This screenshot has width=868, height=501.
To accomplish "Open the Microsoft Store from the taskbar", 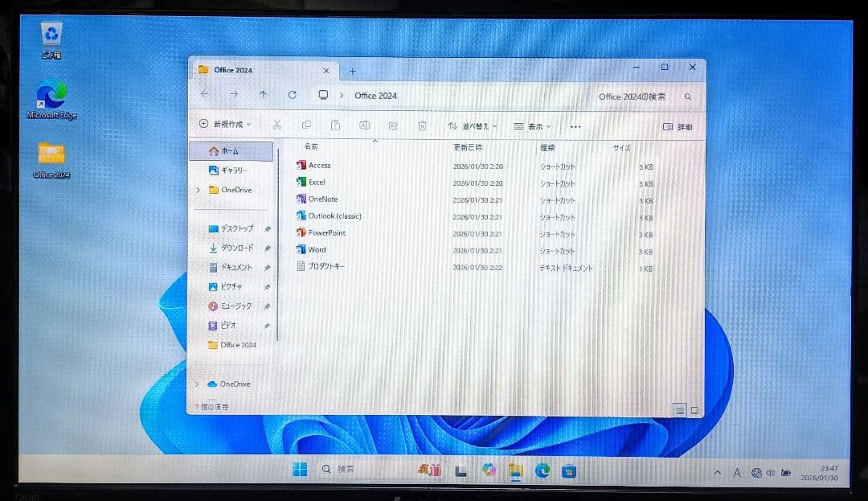I will tap(571, 469).
